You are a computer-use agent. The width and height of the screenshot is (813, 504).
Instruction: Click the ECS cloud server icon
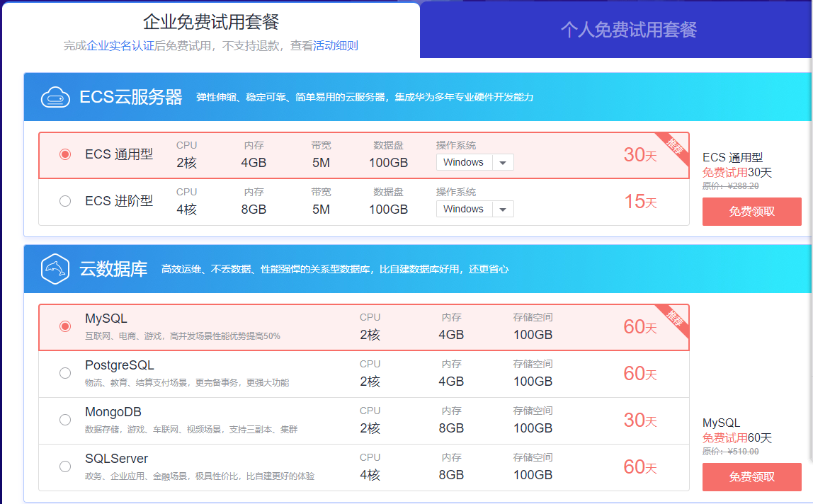(55, 97)
